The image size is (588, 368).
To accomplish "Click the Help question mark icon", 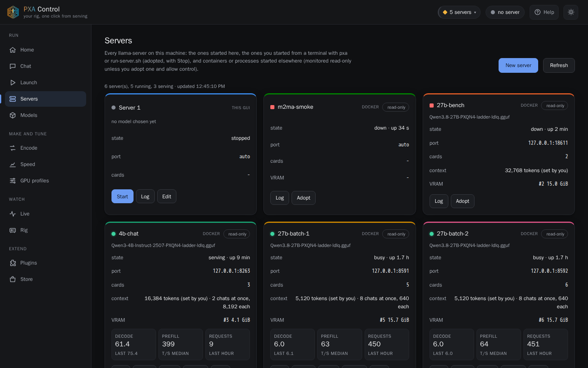I will point(538,12).
